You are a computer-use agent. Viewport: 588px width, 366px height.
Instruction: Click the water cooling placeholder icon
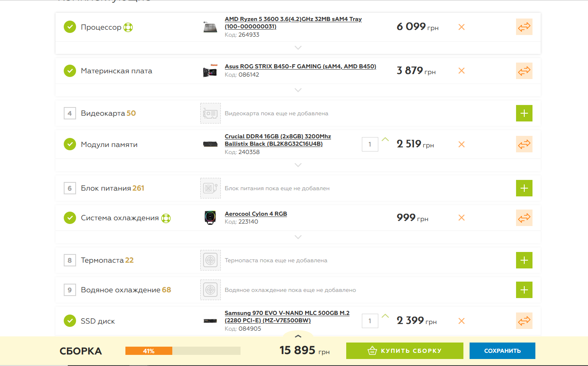211,290
